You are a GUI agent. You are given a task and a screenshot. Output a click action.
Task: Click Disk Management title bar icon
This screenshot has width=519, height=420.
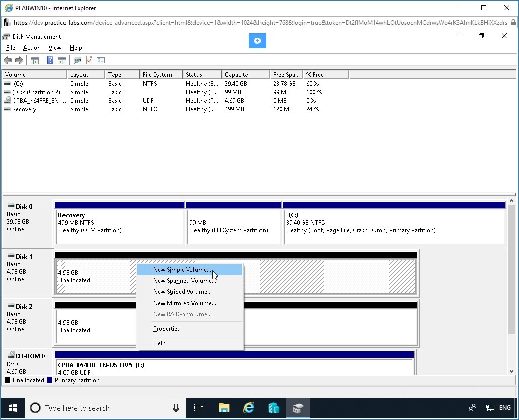[x=6, y=36]
